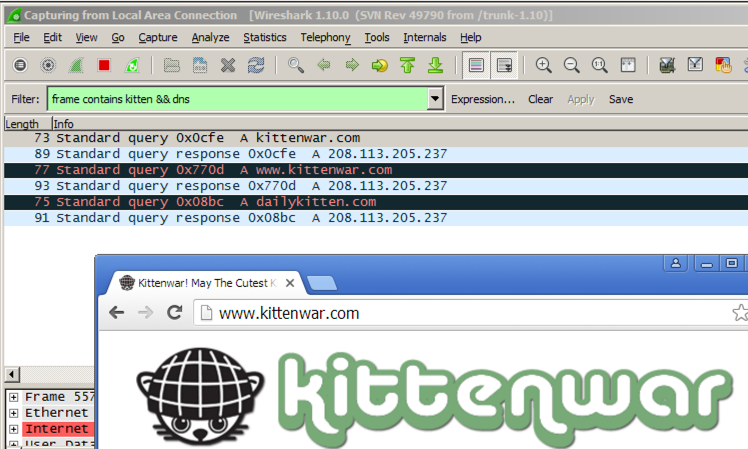Go forward in packet history arrow
The image size is (748, 449).
352,65
